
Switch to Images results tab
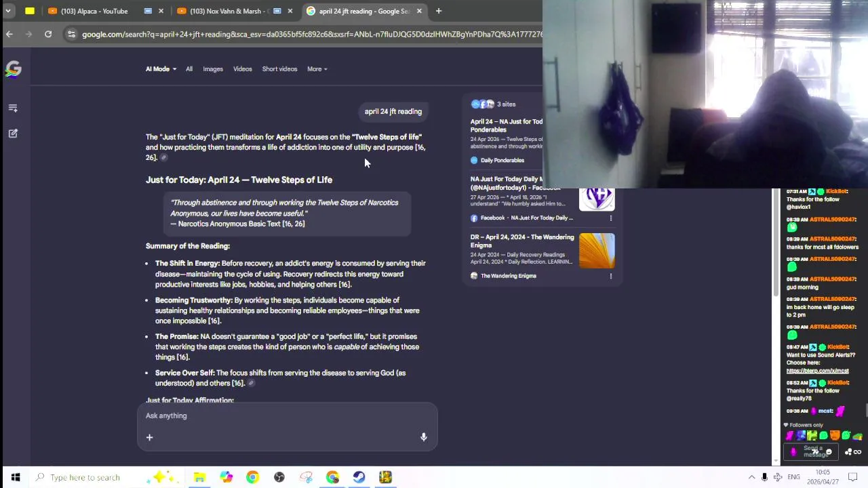[x=213, y=69]
